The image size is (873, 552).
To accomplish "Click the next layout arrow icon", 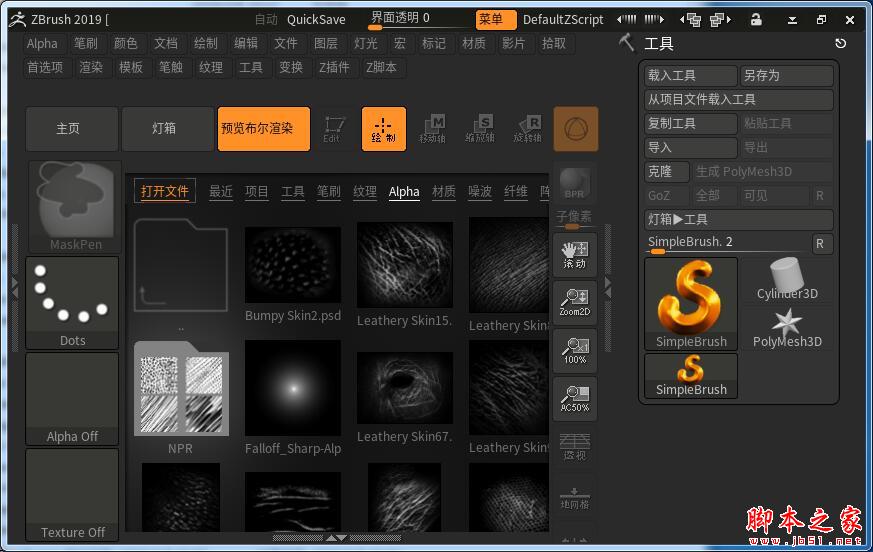I will [720, 20].
